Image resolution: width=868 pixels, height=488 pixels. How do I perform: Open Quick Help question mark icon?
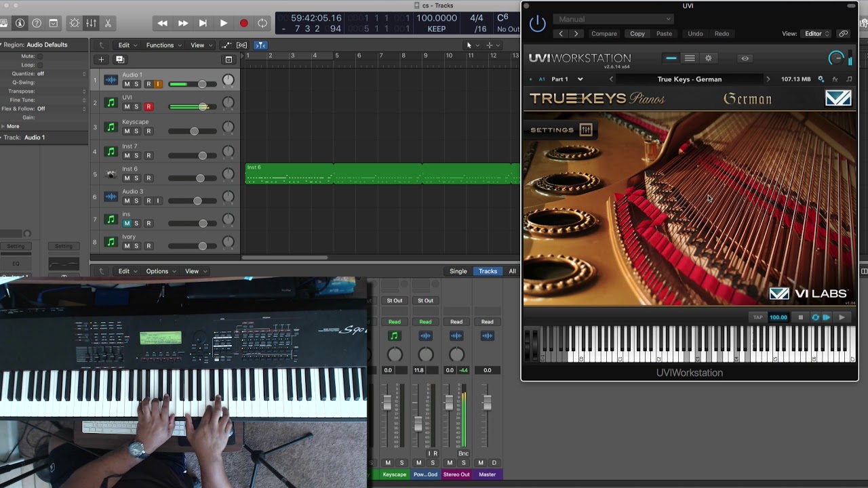click(x=37, y=23)
